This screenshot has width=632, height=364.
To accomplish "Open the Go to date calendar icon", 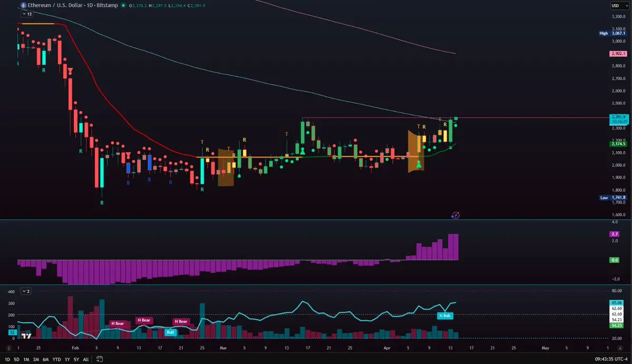I will click(100, 359).
